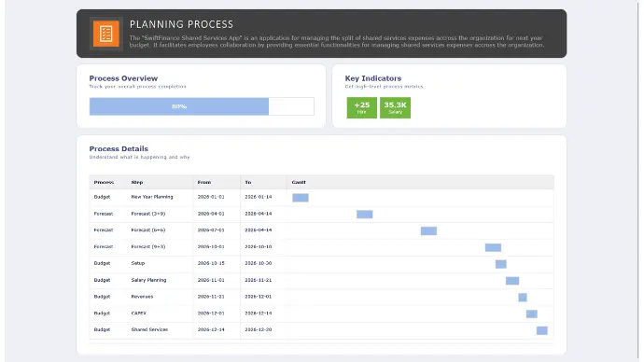
Task: Click the From date in the CAPEX row
Action: (x=211, y=313)
